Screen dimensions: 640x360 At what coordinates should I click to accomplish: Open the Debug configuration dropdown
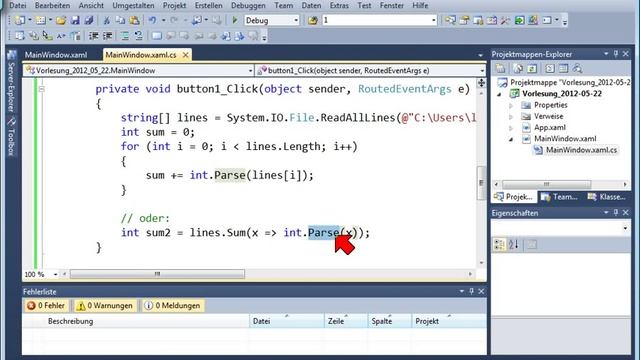[296, 20]
